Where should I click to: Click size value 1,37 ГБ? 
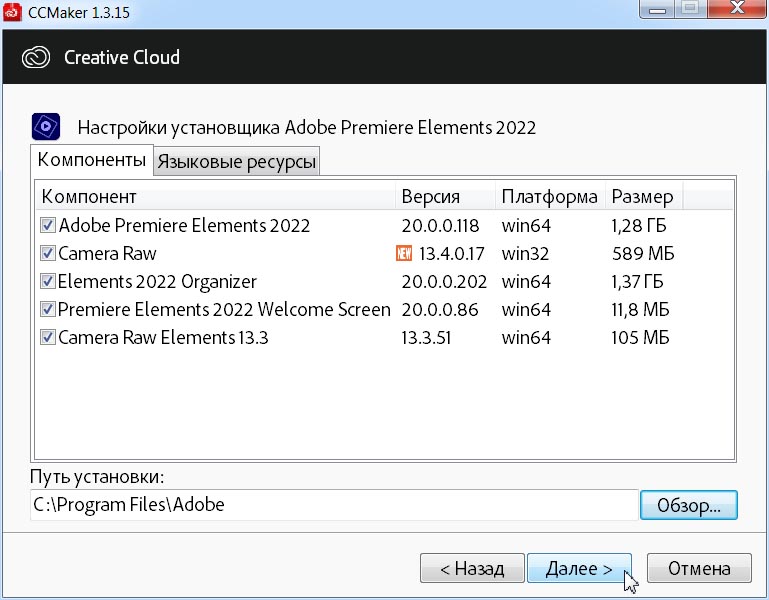point(638,282)
